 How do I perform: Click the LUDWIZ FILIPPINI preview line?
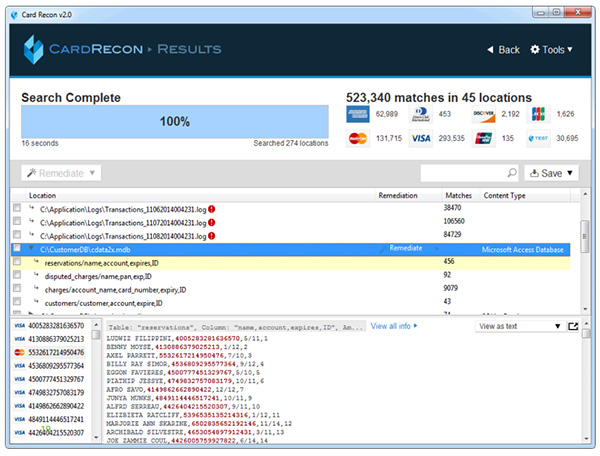pos(187,339)
